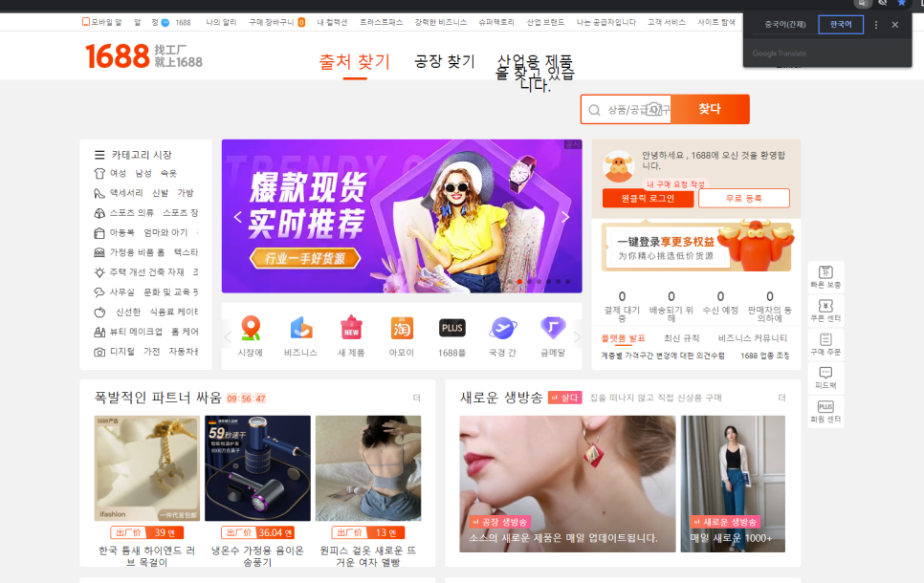
Task: Open the 시장에 market shortcut icon
Action: coord(251,329)
